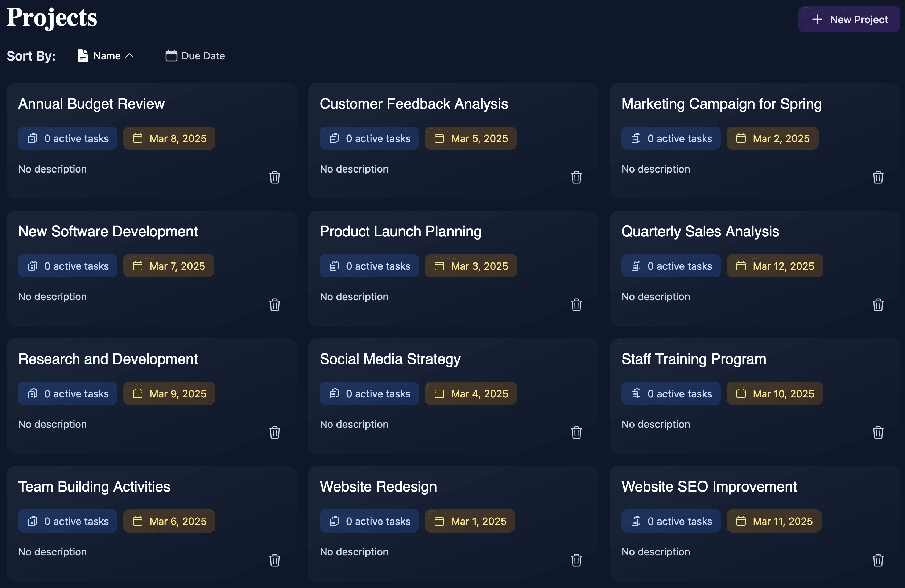Delete the Marketing Campaign for Spring project
The image size is (905, 588).
[x=877, y=177]
